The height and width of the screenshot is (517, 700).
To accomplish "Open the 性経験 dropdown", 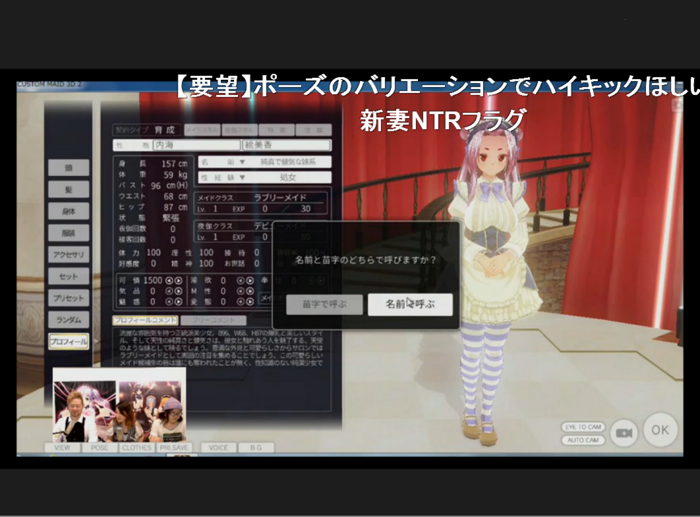I will point(265,177).
